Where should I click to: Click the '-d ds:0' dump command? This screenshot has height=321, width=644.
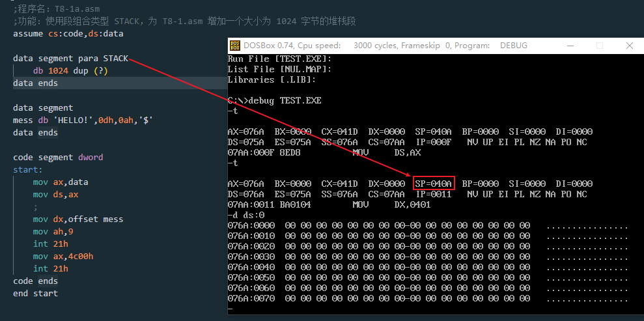(x=245, y=215)
